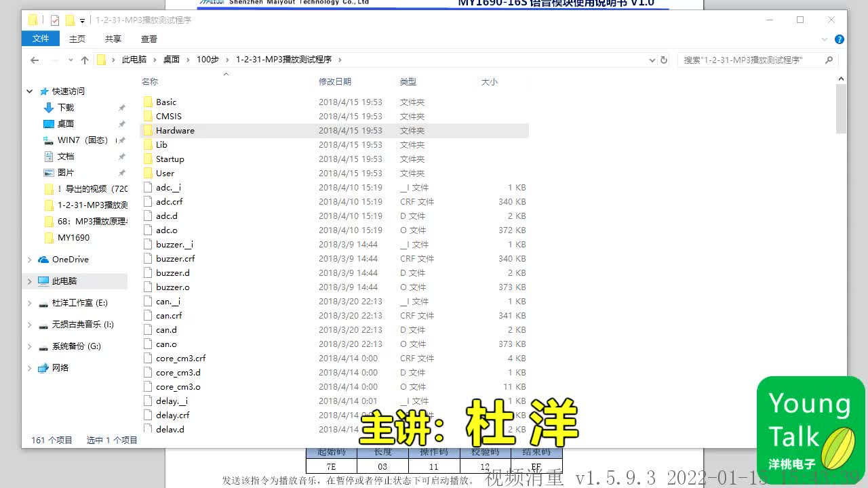Click the up-one-level arrow

85,60
